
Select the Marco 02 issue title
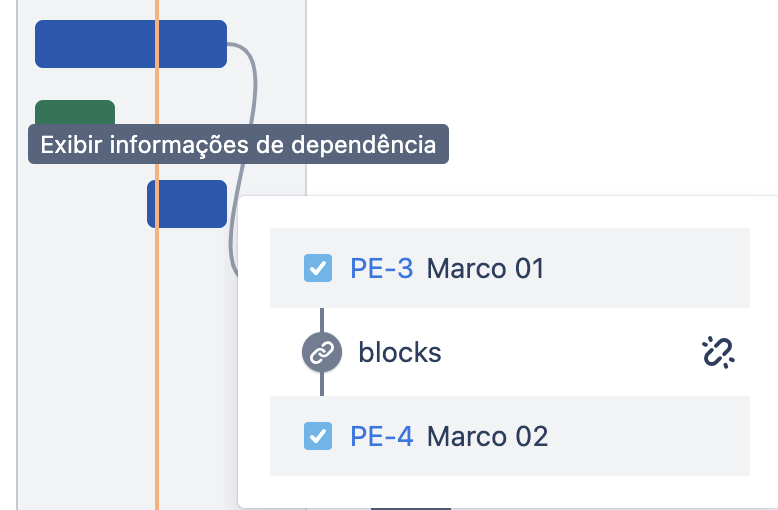click(487, 436)
